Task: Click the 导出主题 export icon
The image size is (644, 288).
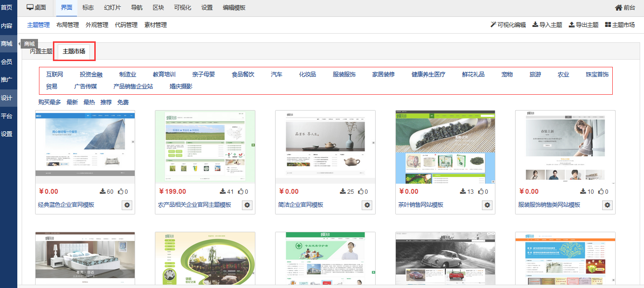Action: click(571, 25)
